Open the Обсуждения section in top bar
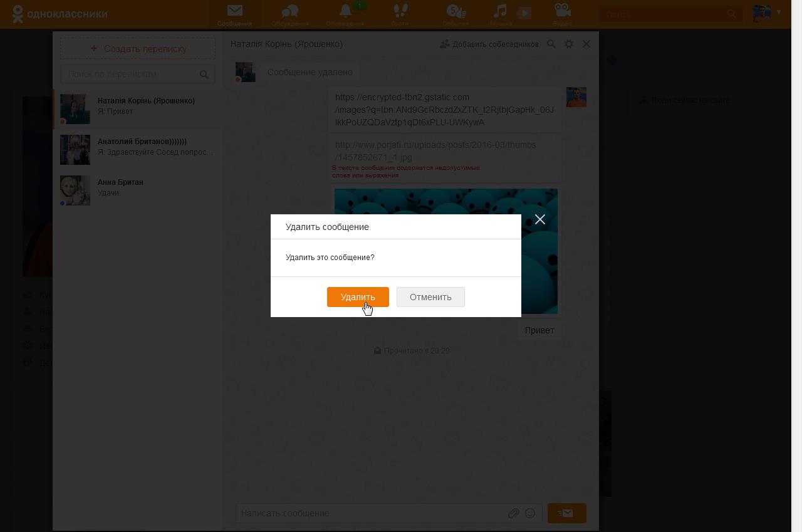The image size is (802, 532). [x=290, y=14]
